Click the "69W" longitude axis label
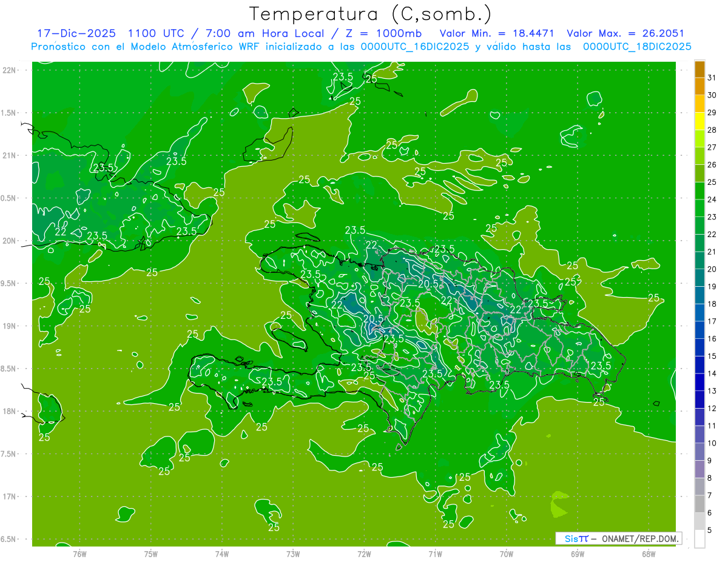This screenshot has height=562, width=728. [578, 555]
